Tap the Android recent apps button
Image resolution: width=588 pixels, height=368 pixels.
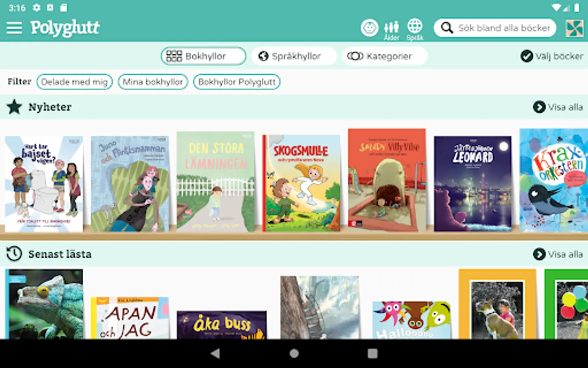pos(372,353)
